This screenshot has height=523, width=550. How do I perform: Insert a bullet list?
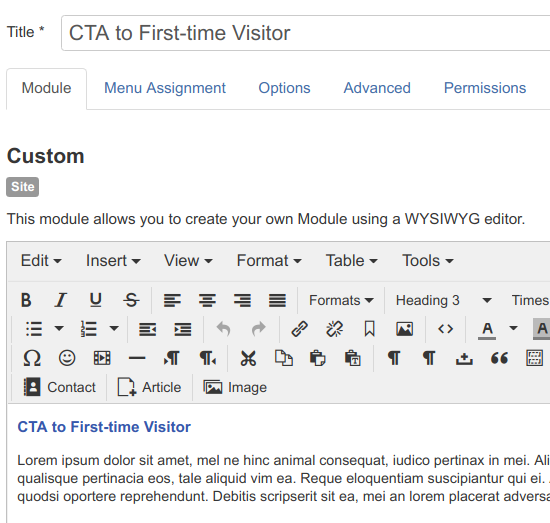(x=34, y=329)
